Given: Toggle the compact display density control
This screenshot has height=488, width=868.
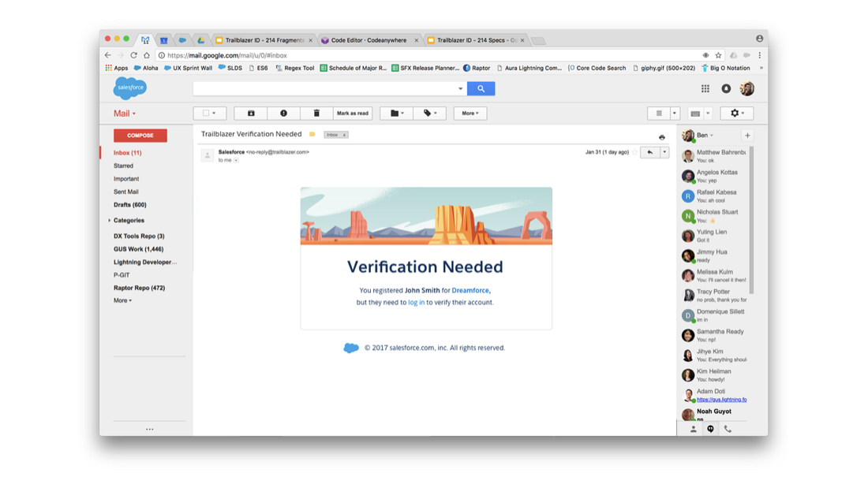Looking at the screenshot, I should tap(661, 113).
